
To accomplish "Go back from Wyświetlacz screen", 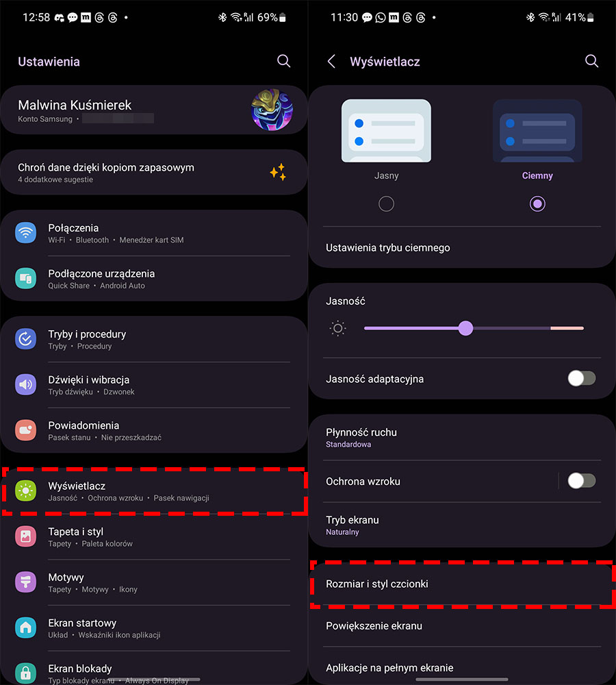I will [332, 61].
